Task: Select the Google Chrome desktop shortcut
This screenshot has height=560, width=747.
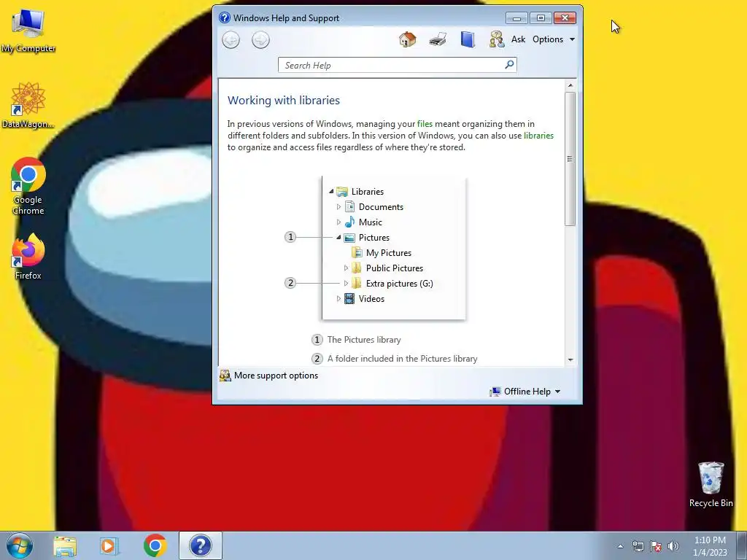Action: point(28,186)
